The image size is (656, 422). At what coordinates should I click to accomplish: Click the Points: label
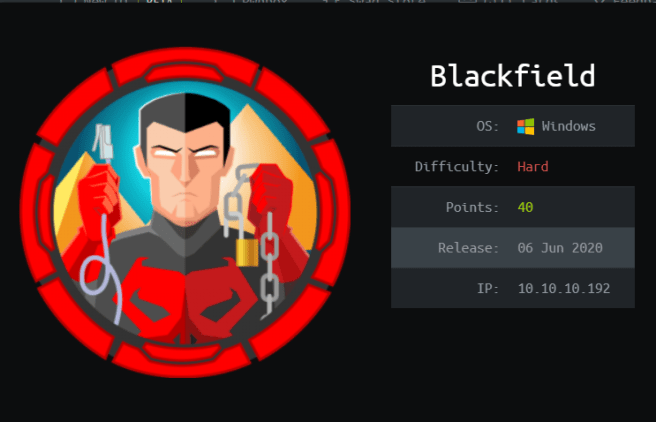coord(472,207)
